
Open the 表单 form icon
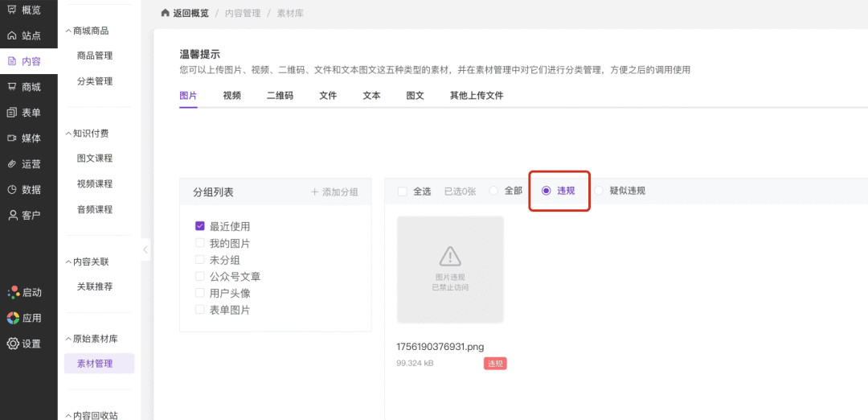click(x=12, y=113)
